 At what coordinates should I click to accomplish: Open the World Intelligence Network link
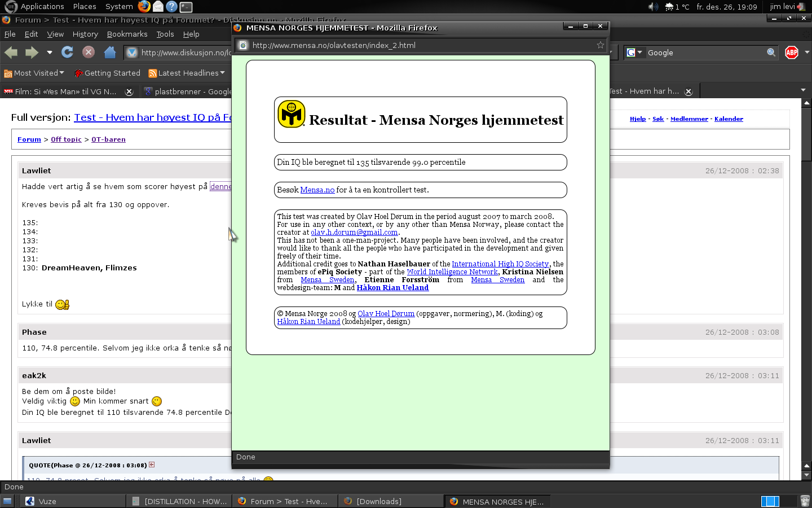click(453, 272)
